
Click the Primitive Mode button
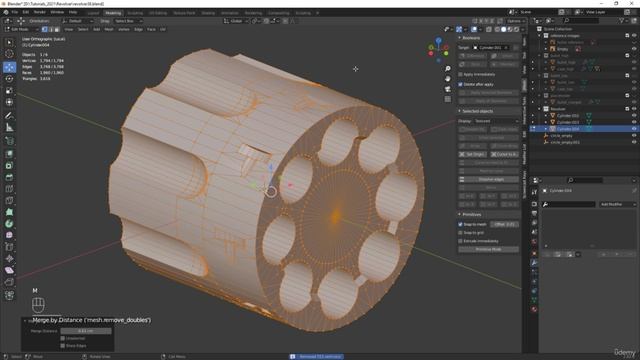pos(488,249)
